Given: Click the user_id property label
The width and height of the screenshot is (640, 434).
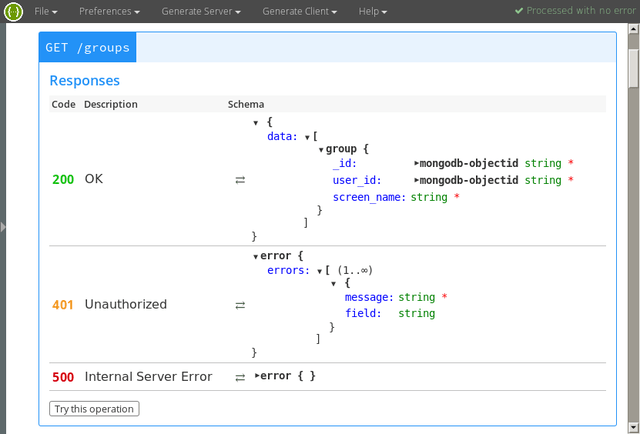Looking at the screenshot, I should pyautogui.click(x=357, y=180).
